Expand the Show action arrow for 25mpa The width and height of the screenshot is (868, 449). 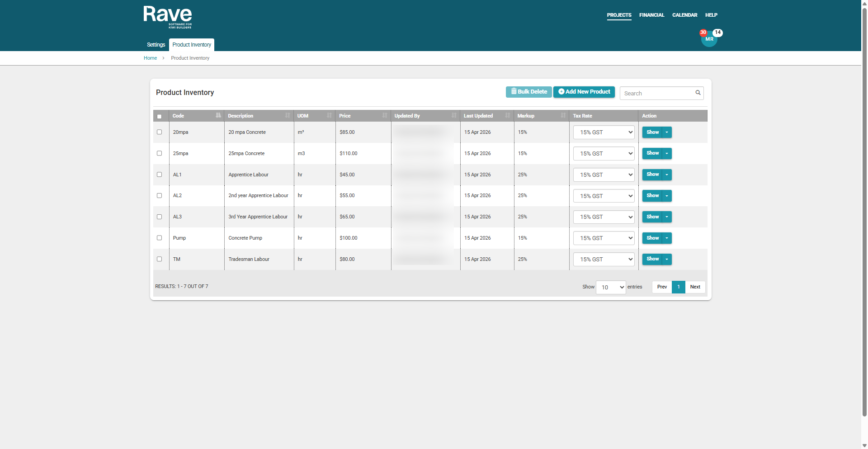tap(667, 153)
